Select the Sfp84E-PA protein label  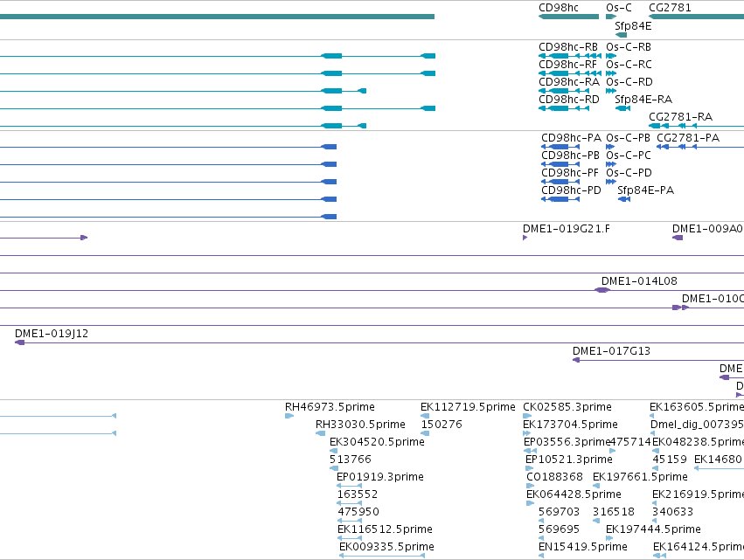645,190
